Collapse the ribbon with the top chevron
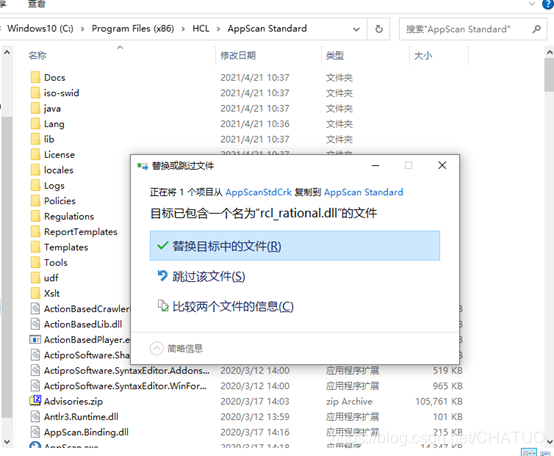This screenshot has width=554, height=456. pyautogui.click(x=532, y=4)
